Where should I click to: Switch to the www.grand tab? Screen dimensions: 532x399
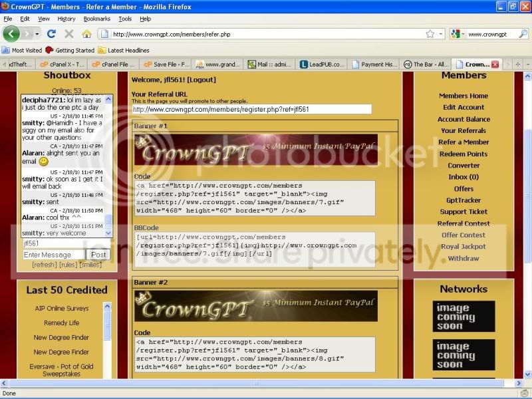[x=217, y=65]
